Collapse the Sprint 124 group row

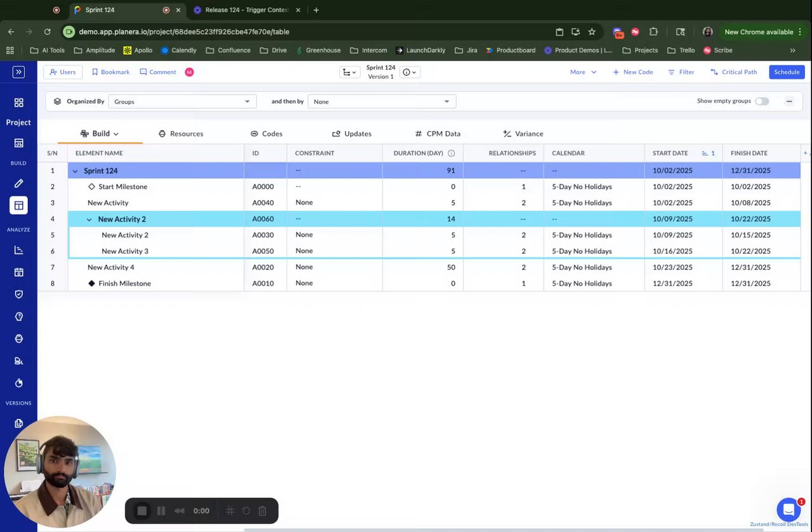75,171
